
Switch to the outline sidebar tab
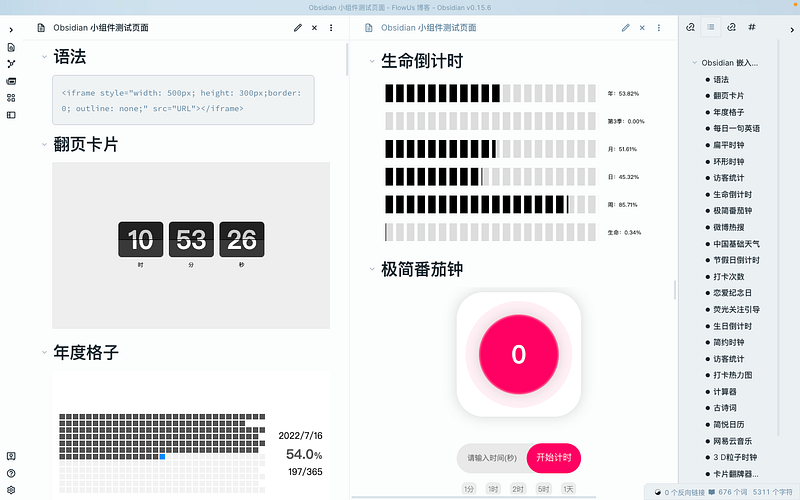(x=711, y=27)
